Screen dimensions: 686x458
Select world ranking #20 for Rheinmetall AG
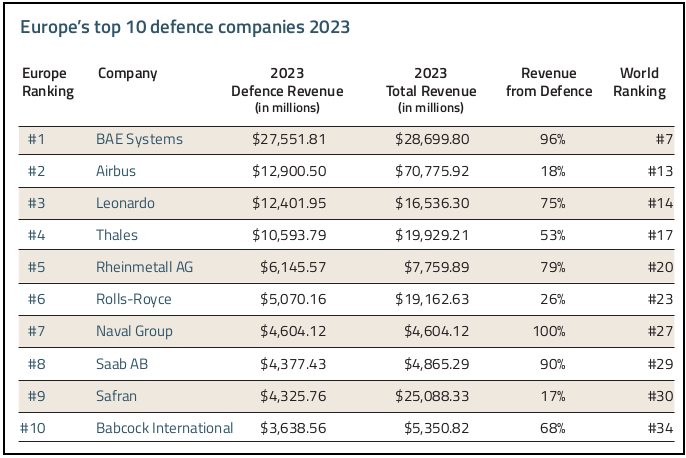[661, 267]
